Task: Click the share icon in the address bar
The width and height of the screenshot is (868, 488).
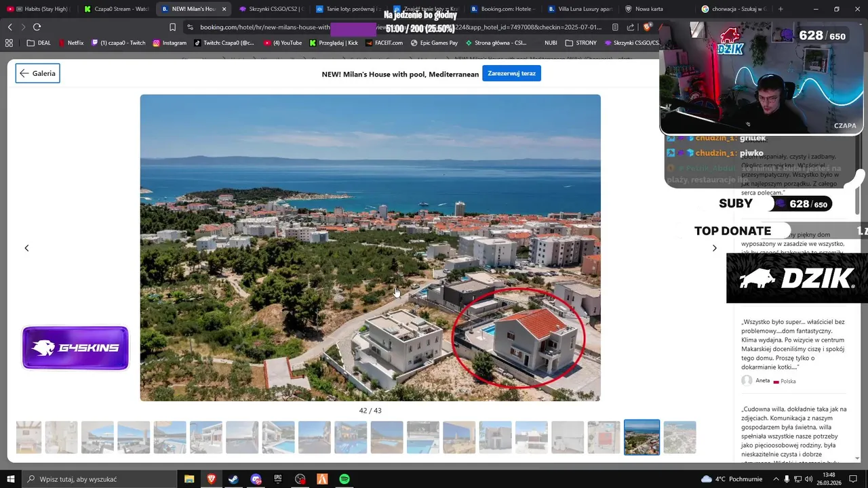Action: pyautogui.click(x=631, y=27)
